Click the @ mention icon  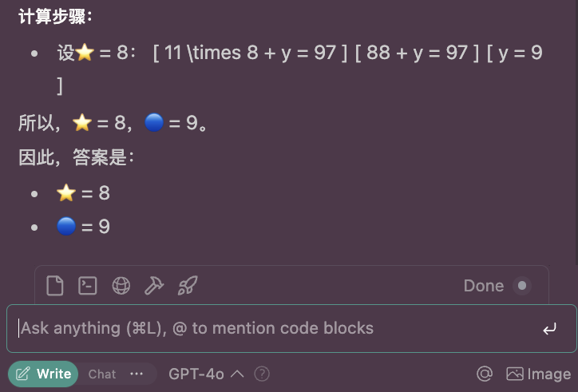484,374
